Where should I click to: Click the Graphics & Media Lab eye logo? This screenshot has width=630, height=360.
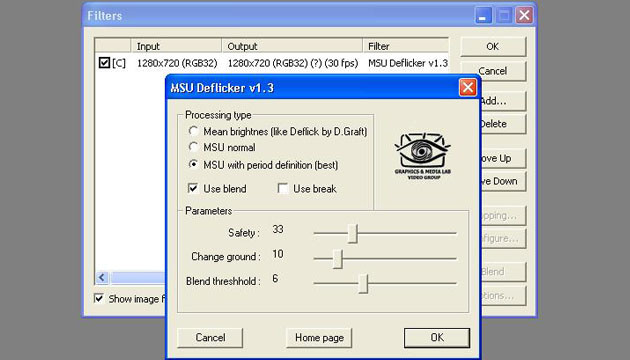tap(423, 156)
